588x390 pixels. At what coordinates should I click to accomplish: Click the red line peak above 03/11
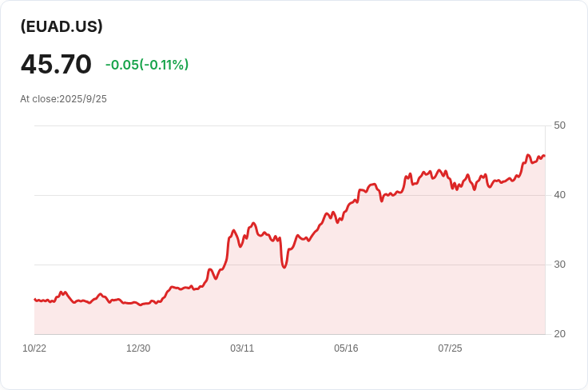tap(253, 224)
